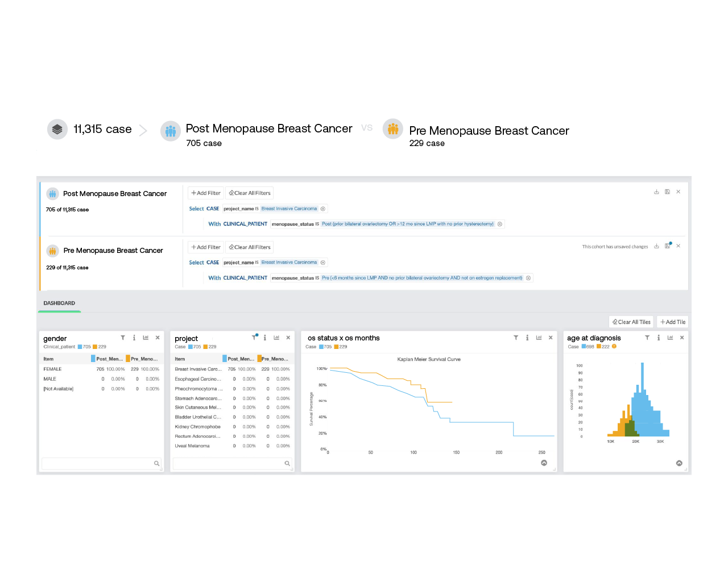This screenshot has height=582, width=728.
Task: Click the Post menopause_status filter value
Action: pos(408,224)
